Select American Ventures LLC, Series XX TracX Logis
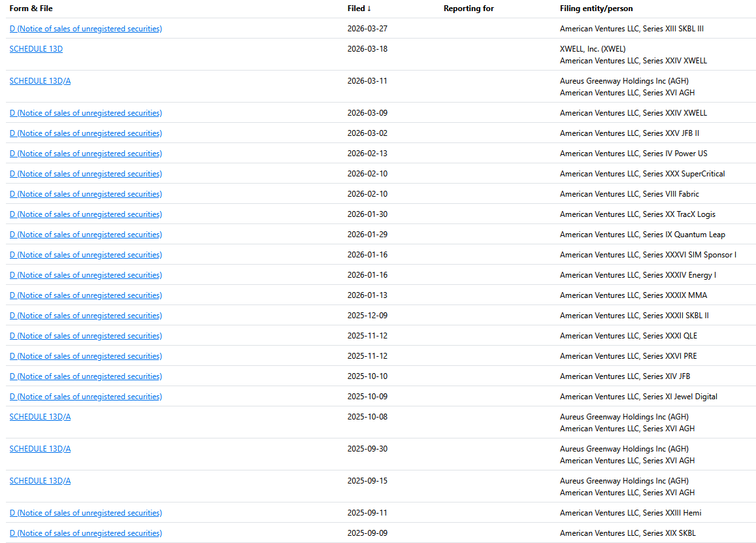The width and height of the screenshot is (756, 543). click(637, 214)
